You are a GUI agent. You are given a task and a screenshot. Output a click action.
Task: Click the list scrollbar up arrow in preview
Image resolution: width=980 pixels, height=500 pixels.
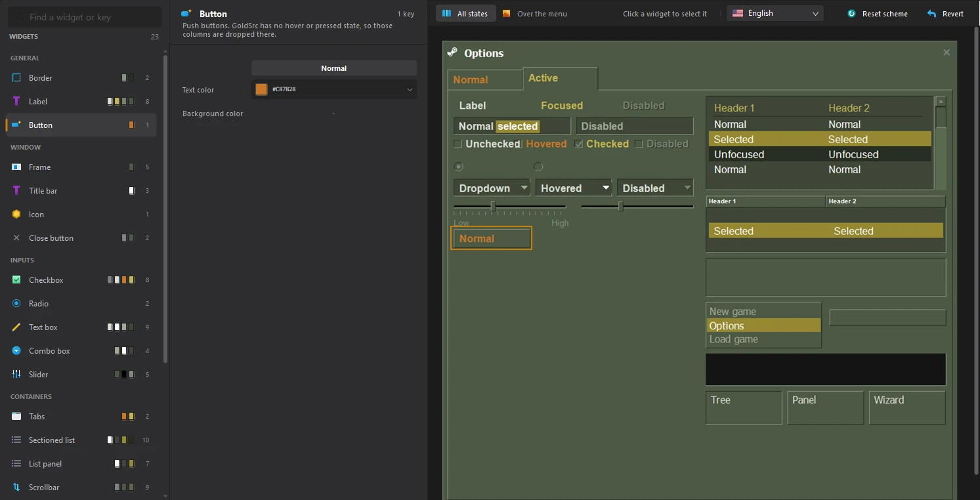click(941, 102)
